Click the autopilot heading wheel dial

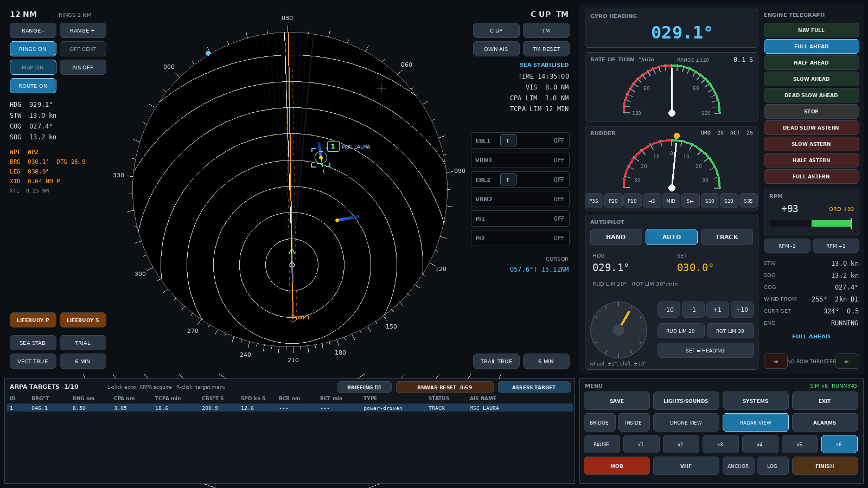618,330
